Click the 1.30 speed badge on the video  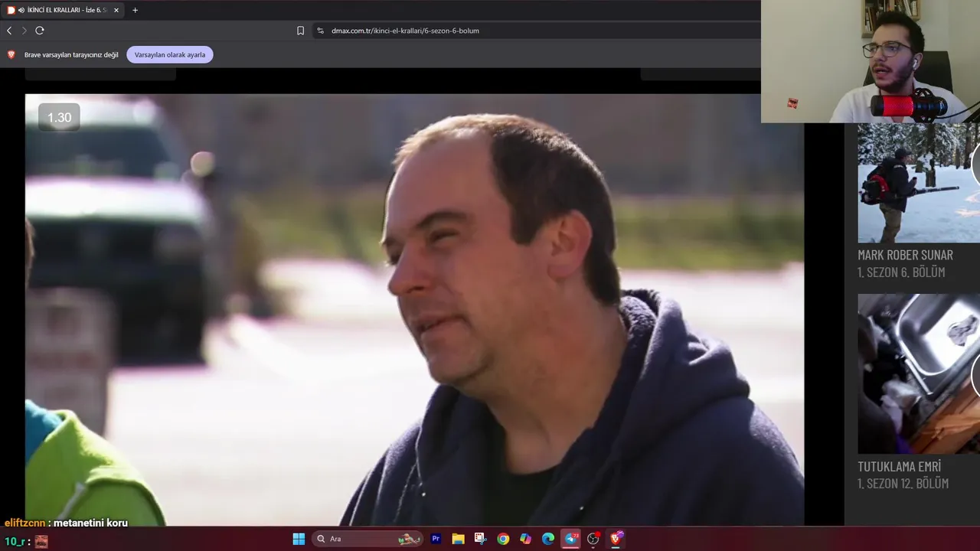(x=59, y=117)
